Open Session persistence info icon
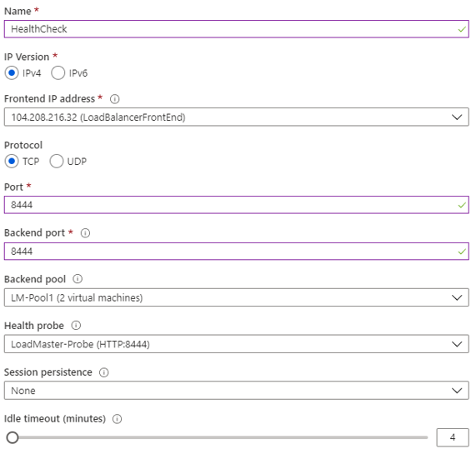The image size is (476, 449). [104, 372]
